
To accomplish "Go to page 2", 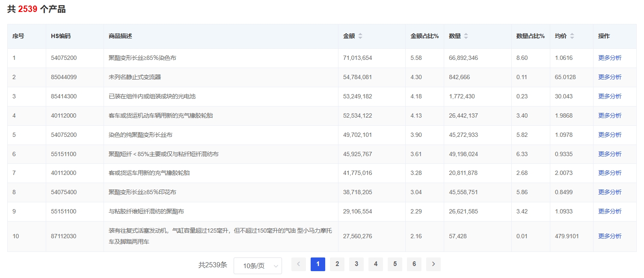I will click(337, 264).
